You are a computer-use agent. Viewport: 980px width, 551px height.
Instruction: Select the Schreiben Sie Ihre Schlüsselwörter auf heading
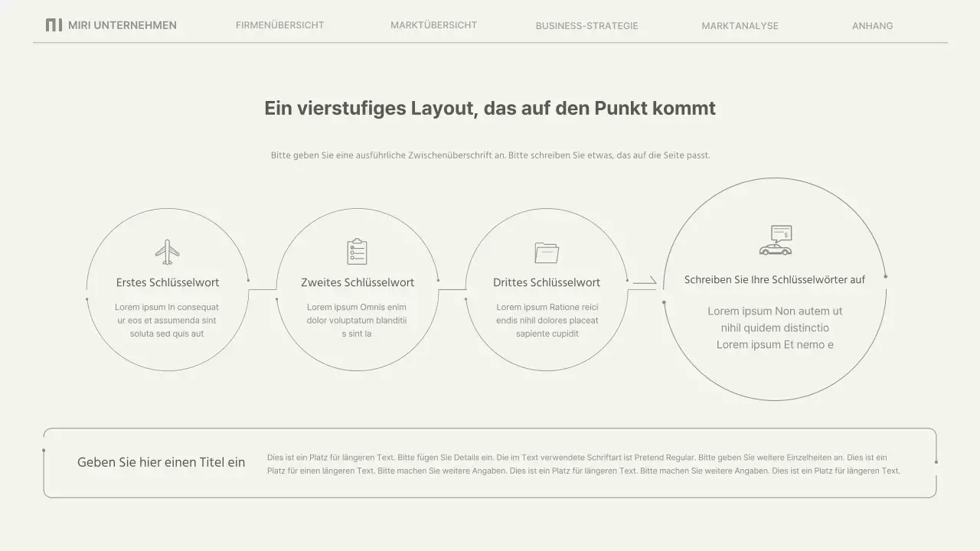(x=774, y=279)
